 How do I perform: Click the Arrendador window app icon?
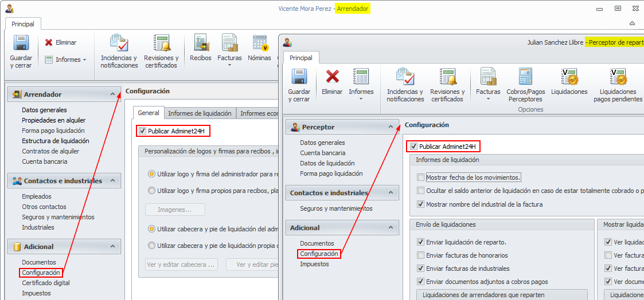coord(9,8)
